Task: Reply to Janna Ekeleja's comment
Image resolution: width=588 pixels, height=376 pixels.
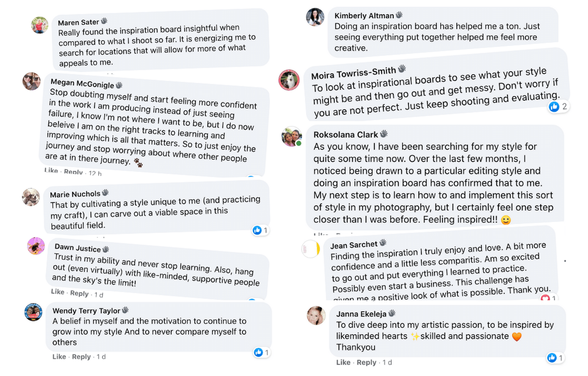Action: pos(366,362)
